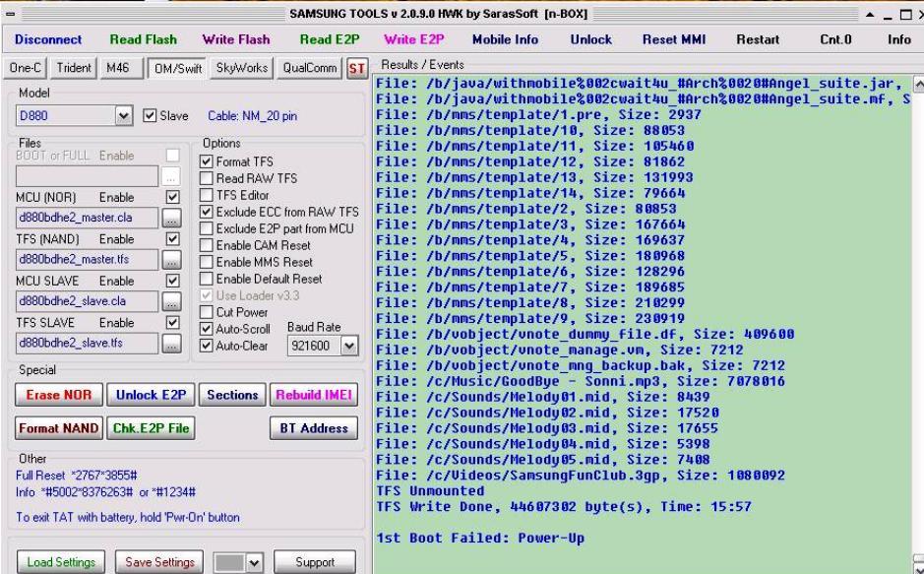Click browse button for MCU SLAVE file
This screenshot has height=574, width=924.
pyautogui.click(x=171, y=301)
